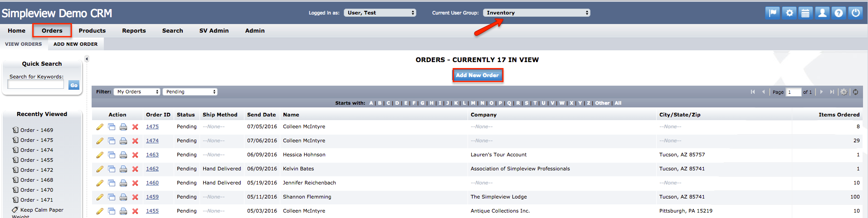Viewport: 868px width, 218px height.
Task: Go to next page of grid
Action: (821, 92)
